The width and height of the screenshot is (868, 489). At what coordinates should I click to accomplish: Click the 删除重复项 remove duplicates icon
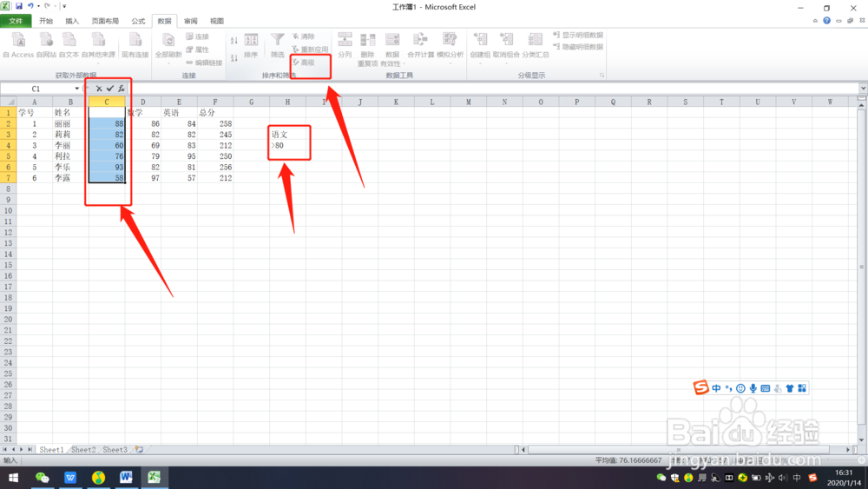pyautogui.click(x=367, y=49)
